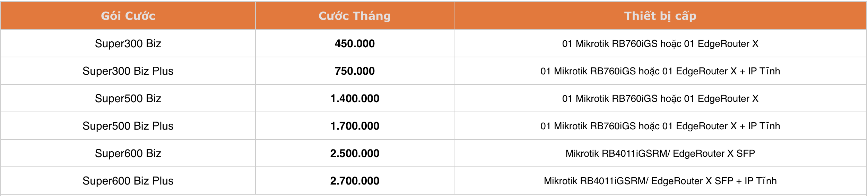Click the "Cước Tháng" column header
Screen dimensions: 868x196
click(x=354, y=16)
